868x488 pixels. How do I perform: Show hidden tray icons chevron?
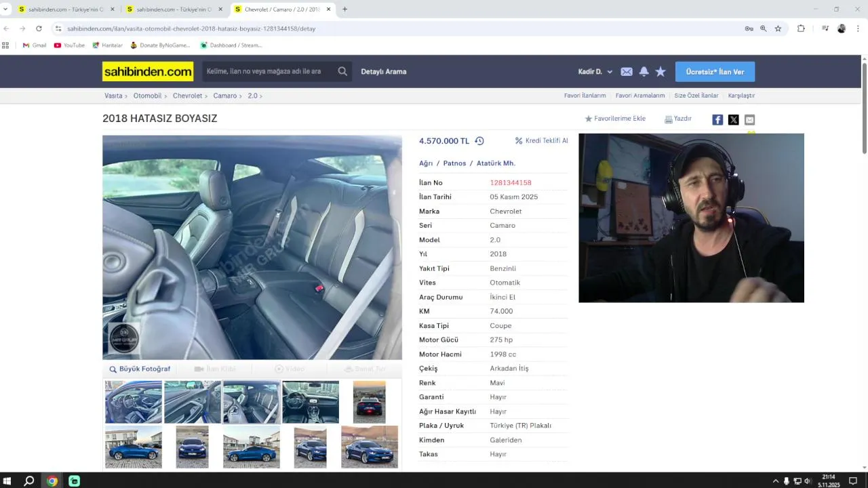pos(776,481)
